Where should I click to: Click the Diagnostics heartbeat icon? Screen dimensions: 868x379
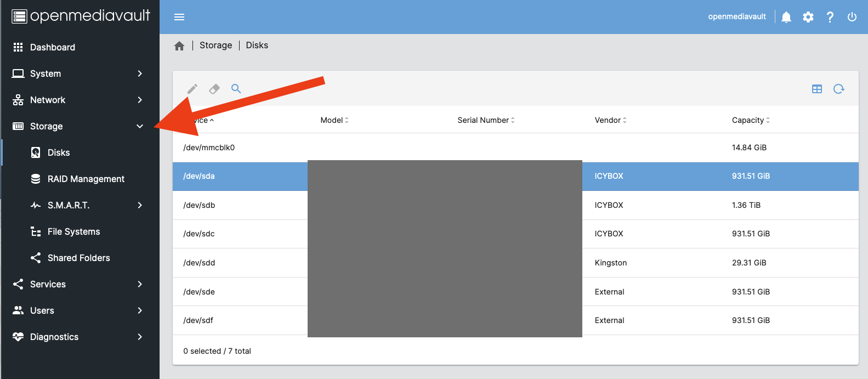click(18, 337)
